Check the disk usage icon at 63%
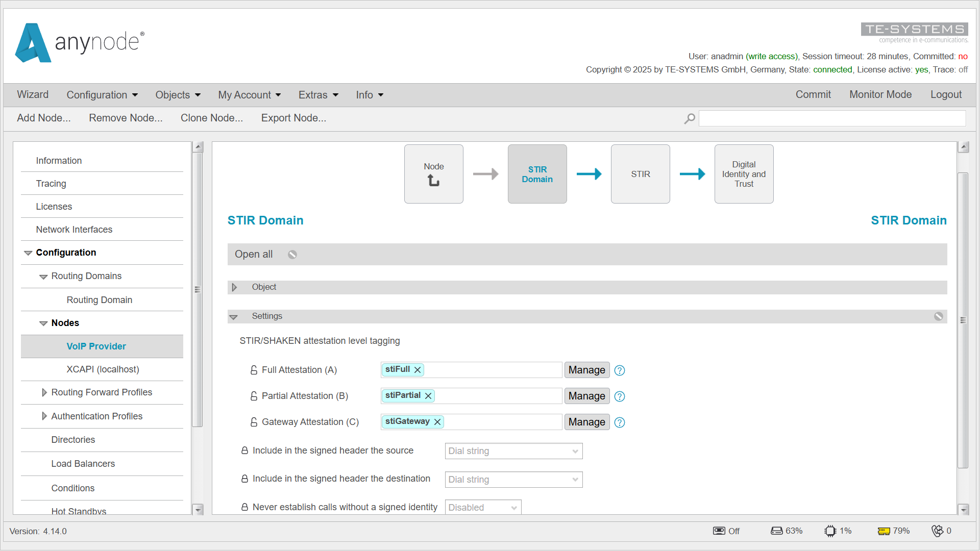The height and width of the screenshot is (551, 980). (x=776, y=531)
